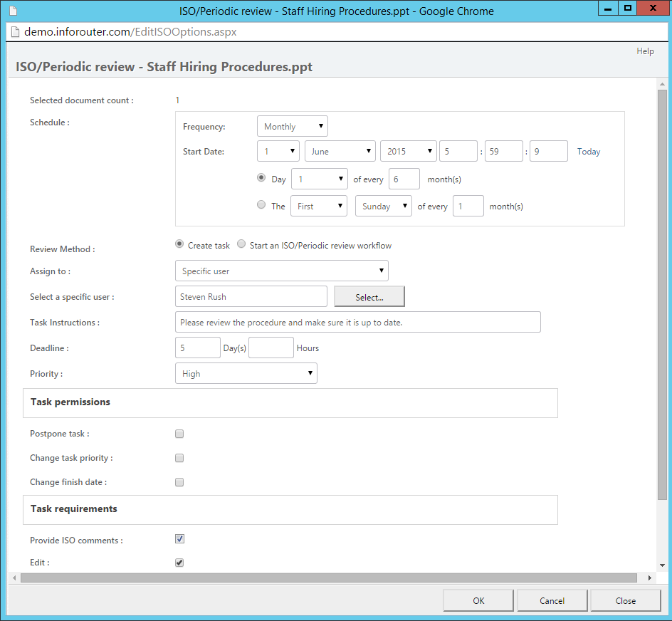The width and height of the screenshot is (672, 621).
Task: Select the 'Day' schedule radio button
Action: coord(261,177)
